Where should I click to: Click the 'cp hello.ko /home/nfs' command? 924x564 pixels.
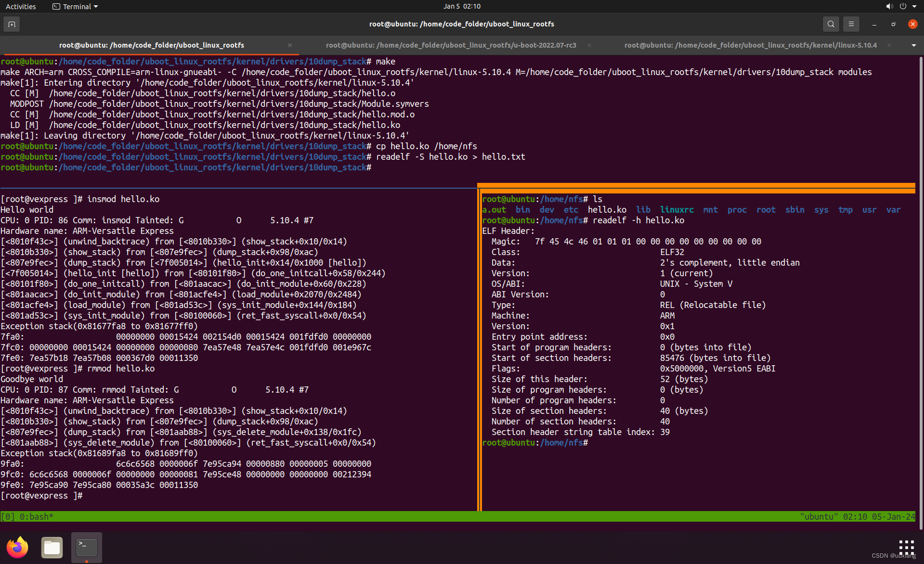[427, 146]
